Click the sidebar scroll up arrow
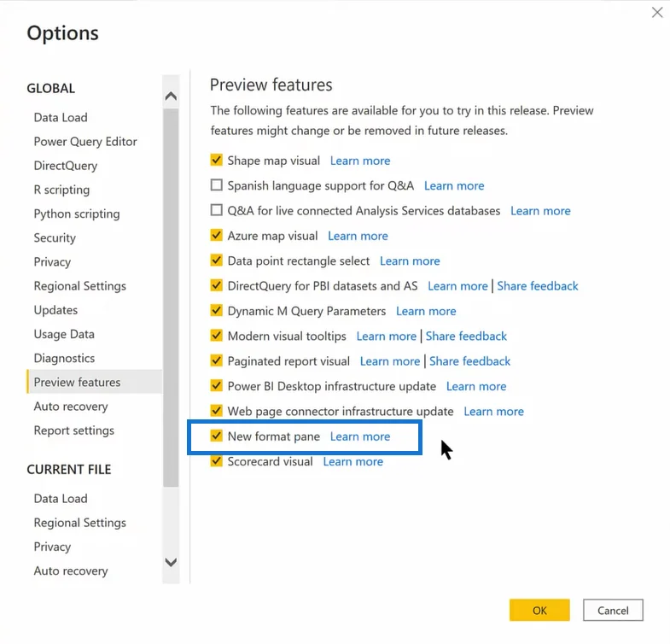The width and height of the screenshot is (670, 644). [x=171, y=96]
